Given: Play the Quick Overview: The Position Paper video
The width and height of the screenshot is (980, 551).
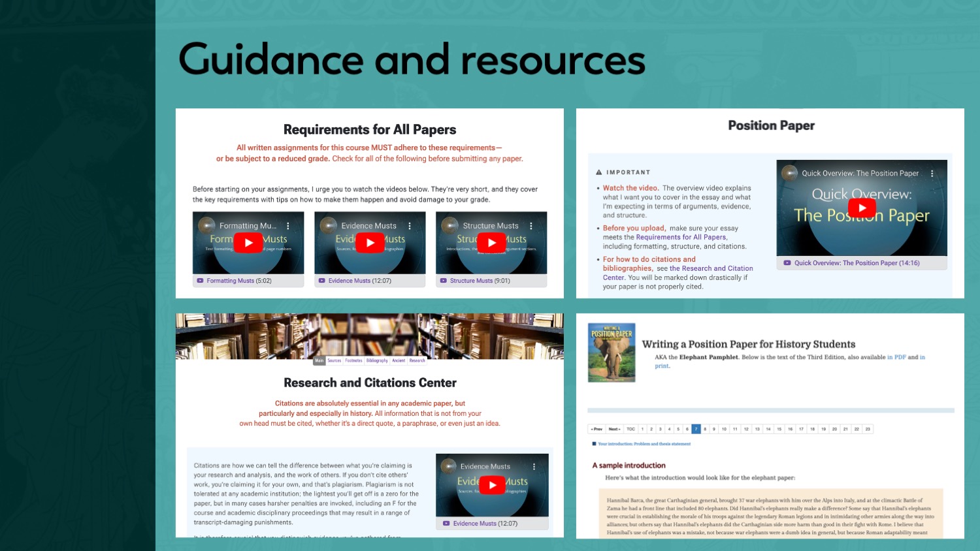Looking at the screenshot, I should click(x=861, y=208).
